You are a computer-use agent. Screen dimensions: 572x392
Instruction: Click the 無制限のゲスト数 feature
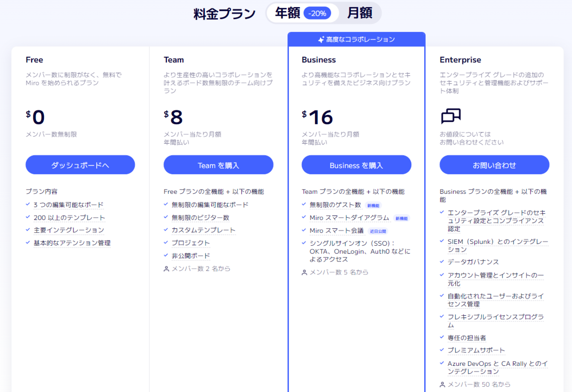(x=335, y=205)
